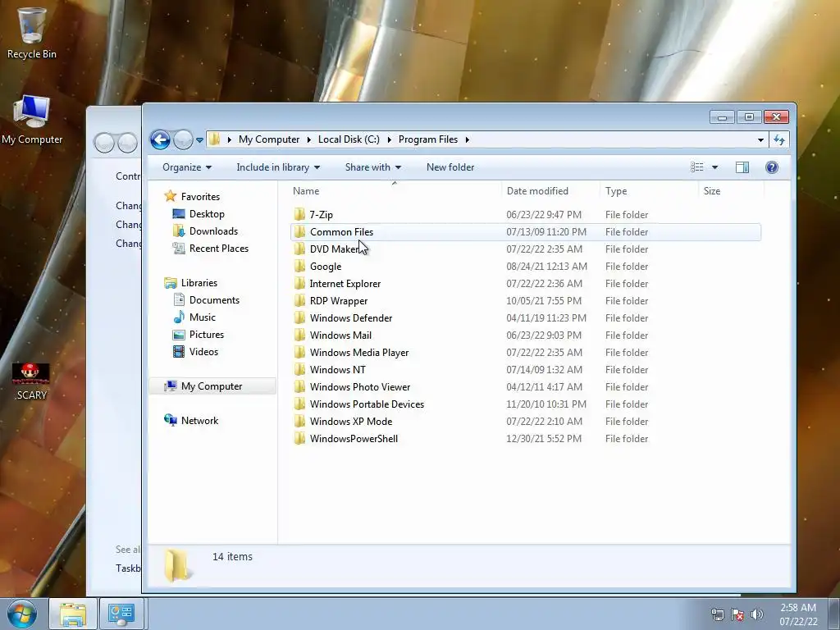Select the Internet Explorer folder icon
This screenshot has height=630, width=840.
tap(299, 283)
